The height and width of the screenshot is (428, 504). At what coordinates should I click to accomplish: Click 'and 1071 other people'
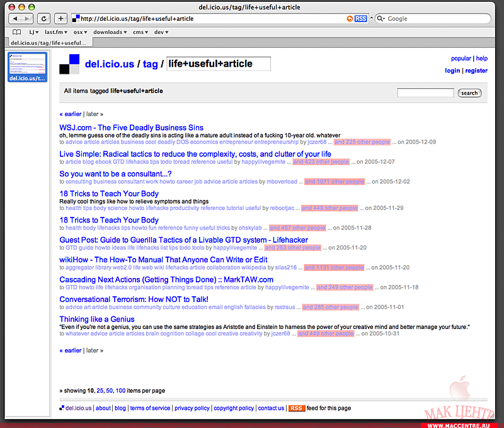(x=335, y=182)
